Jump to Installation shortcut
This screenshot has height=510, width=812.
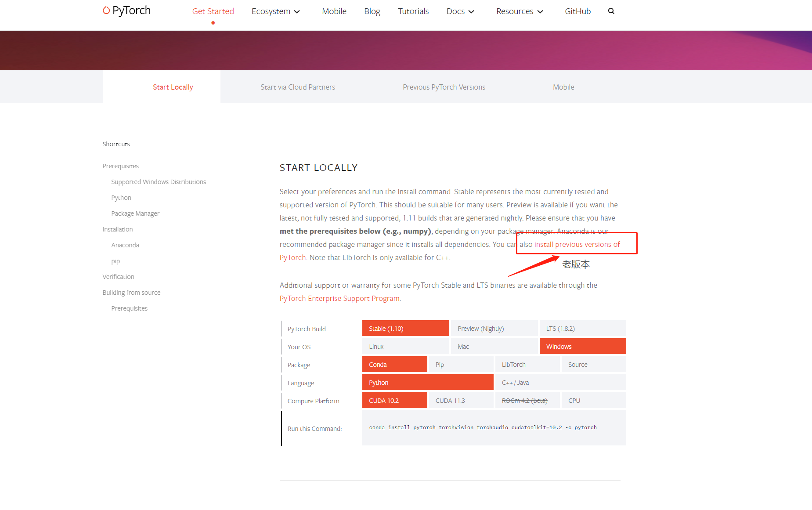coord(117,229)
